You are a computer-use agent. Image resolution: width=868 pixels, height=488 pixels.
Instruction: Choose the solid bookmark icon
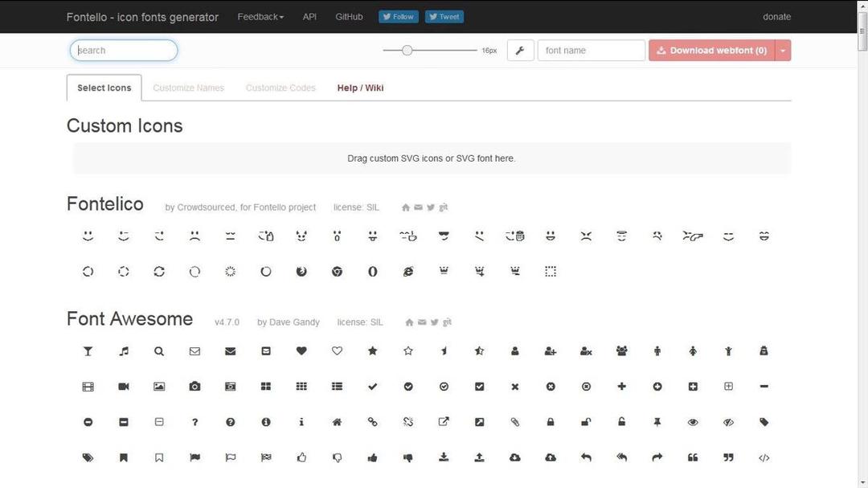[124, 457]
